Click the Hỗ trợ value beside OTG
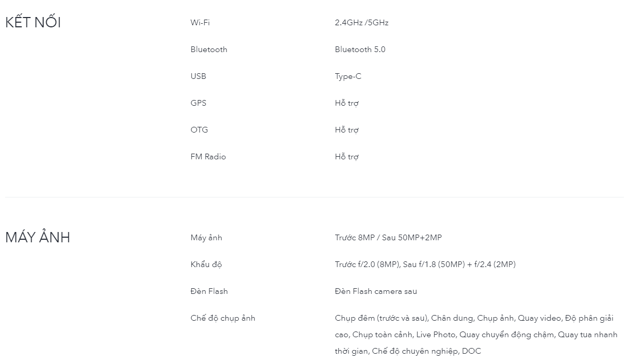Screen dimensions: 627x364 (x=346, y=130)
